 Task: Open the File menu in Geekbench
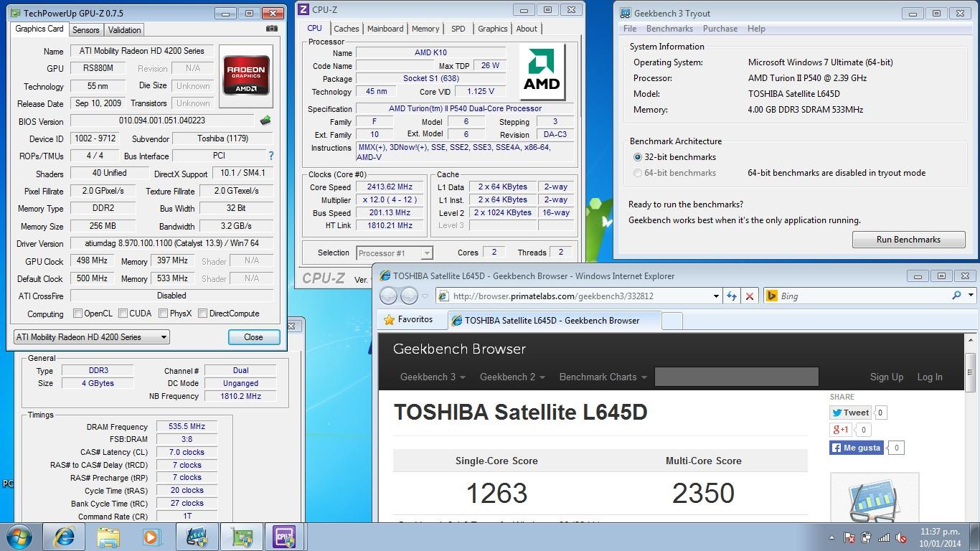[x=630, y=29]
